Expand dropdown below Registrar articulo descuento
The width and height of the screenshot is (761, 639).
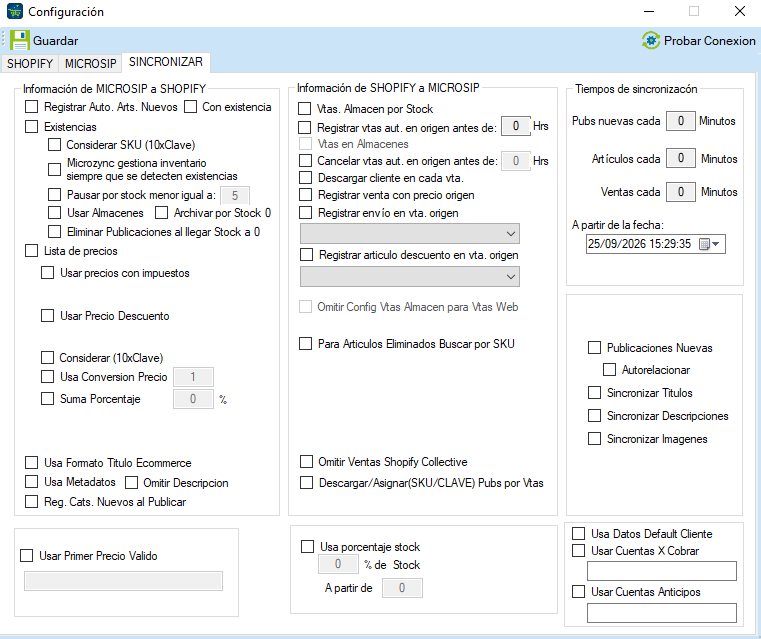(x=410, y=277)
